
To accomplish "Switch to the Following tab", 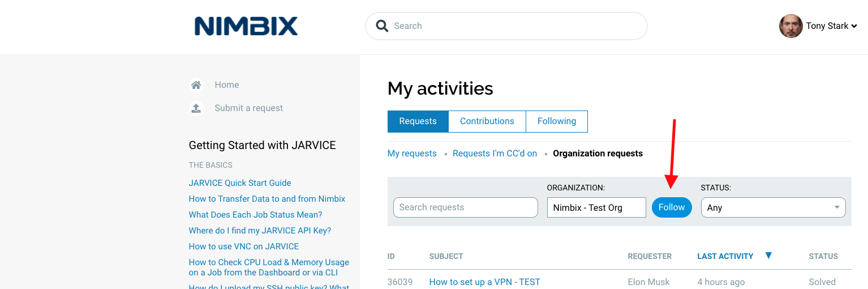I will pos(557,121).
